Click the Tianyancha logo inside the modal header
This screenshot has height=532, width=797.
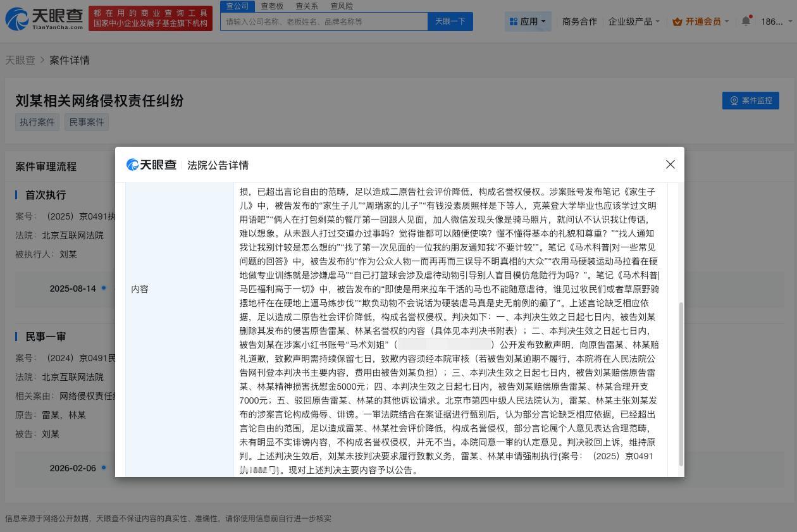151,164
